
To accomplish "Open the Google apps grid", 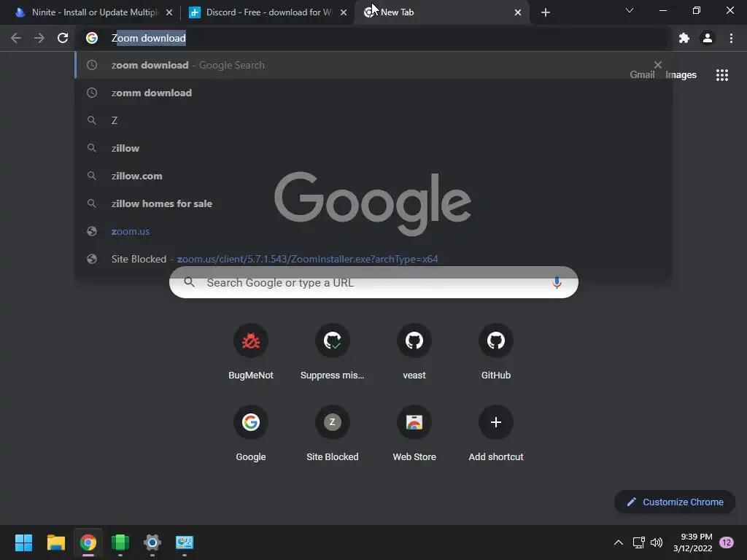I will click(722, 75).
